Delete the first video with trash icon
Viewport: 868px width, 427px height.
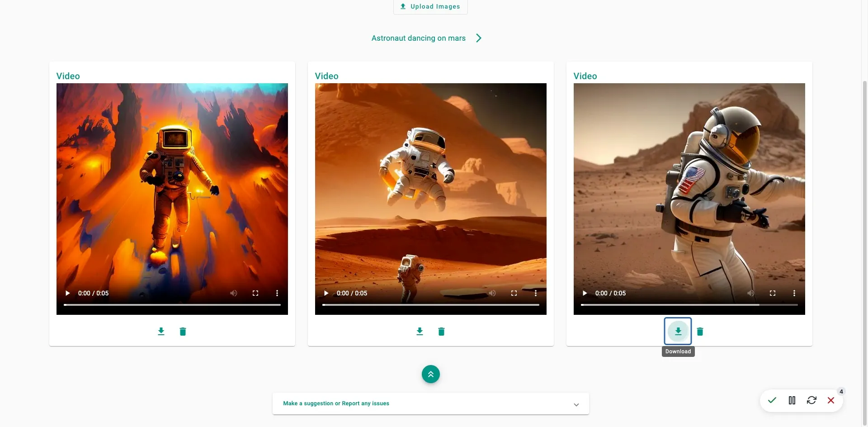click(x=183, y=332)
